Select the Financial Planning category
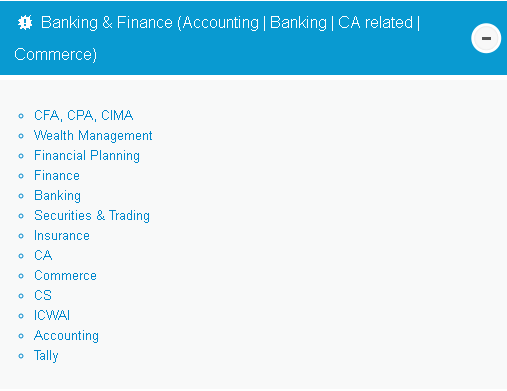507x391 pixels. tap(87, 156)
